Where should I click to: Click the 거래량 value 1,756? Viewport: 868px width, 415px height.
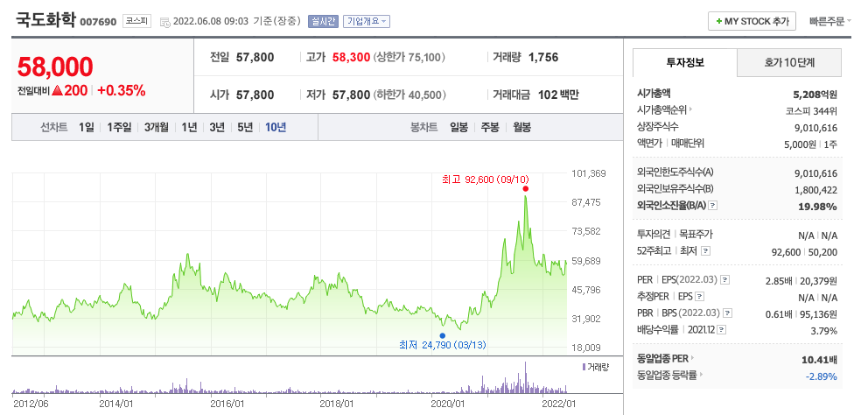point(543,57)
